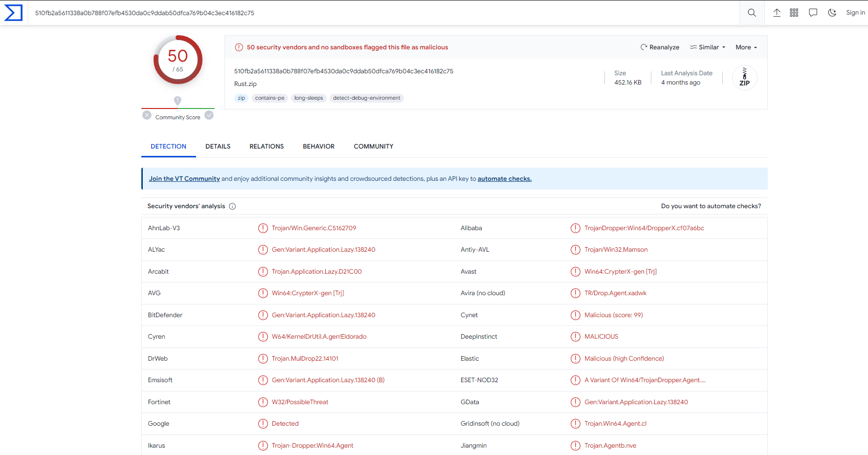
Task: Click the hash search input field
Action: [384, 13]
